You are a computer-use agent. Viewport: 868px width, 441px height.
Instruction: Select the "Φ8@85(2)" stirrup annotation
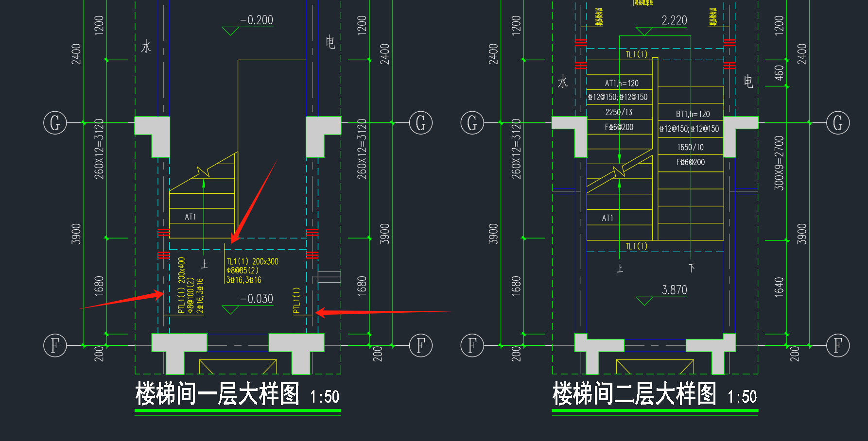pyautogui.click(x=243, y=271)
